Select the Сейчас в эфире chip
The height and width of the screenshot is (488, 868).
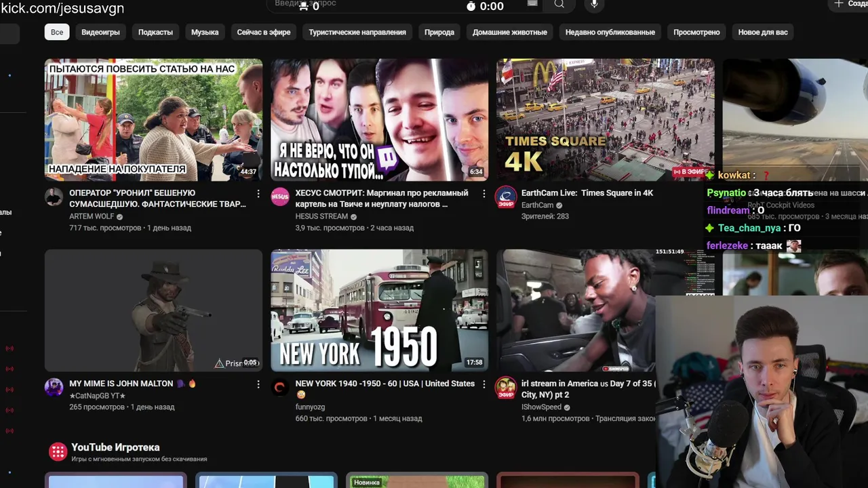(x=264, y=32)
